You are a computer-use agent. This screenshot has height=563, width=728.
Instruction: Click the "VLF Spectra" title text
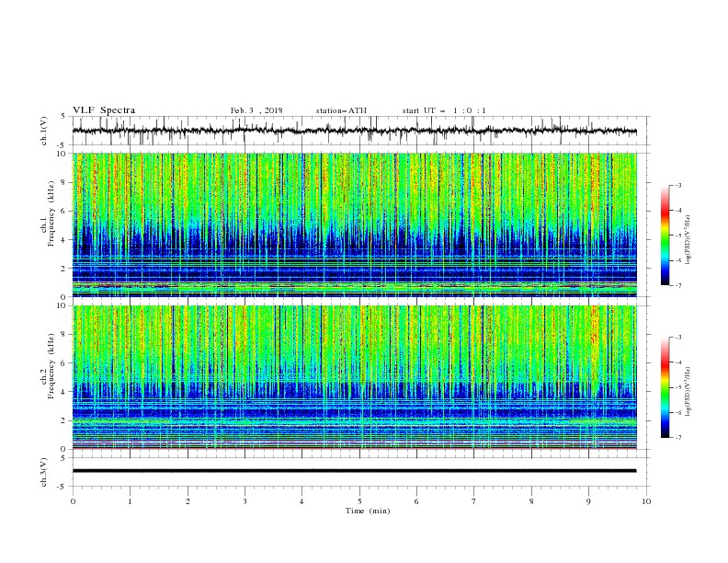tap(104, 110)
